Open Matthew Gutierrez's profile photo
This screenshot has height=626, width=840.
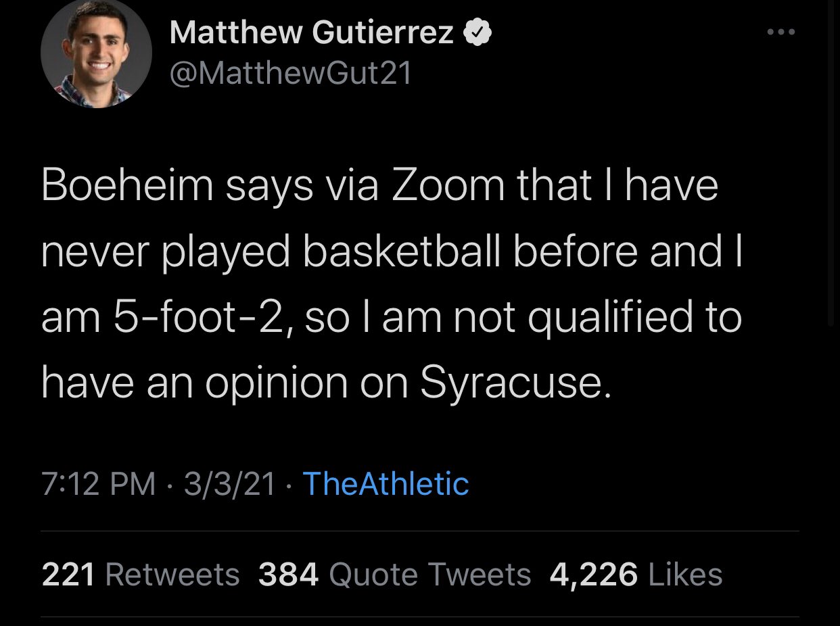point(95,54)
